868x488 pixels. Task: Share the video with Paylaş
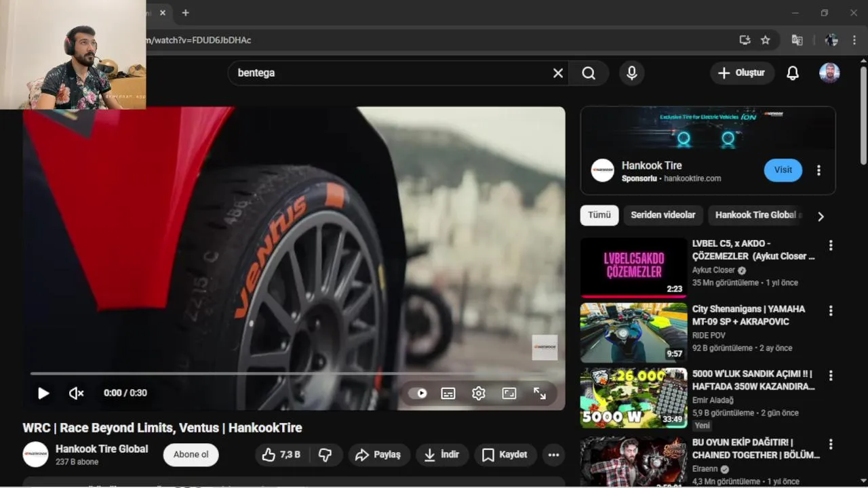tap(379, 455)
